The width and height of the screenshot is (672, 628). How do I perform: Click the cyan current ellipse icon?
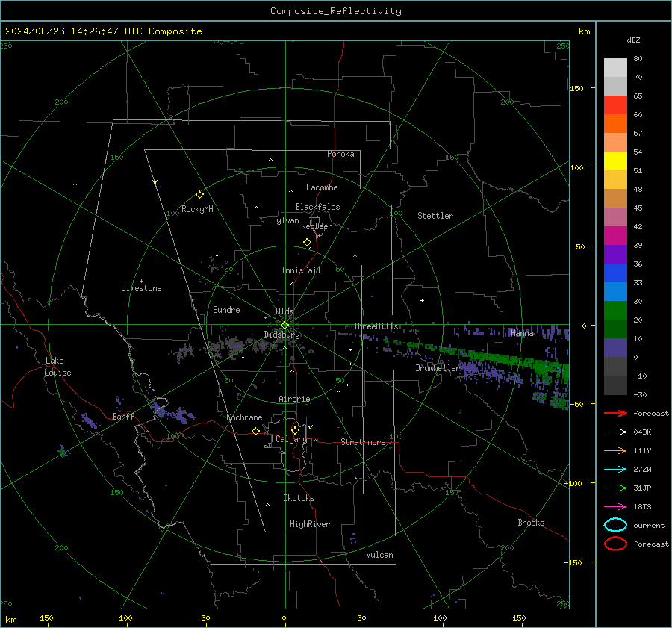pos(615,525)
